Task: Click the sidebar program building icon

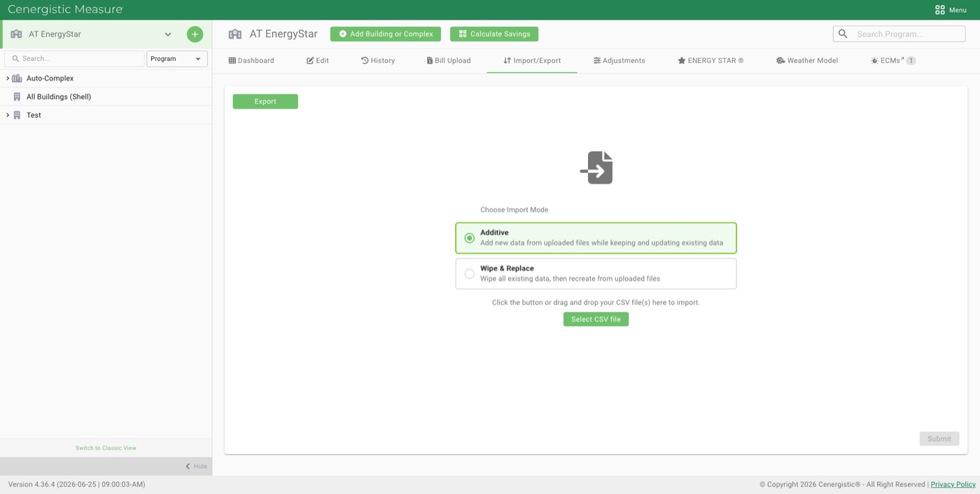Action: 16,34
